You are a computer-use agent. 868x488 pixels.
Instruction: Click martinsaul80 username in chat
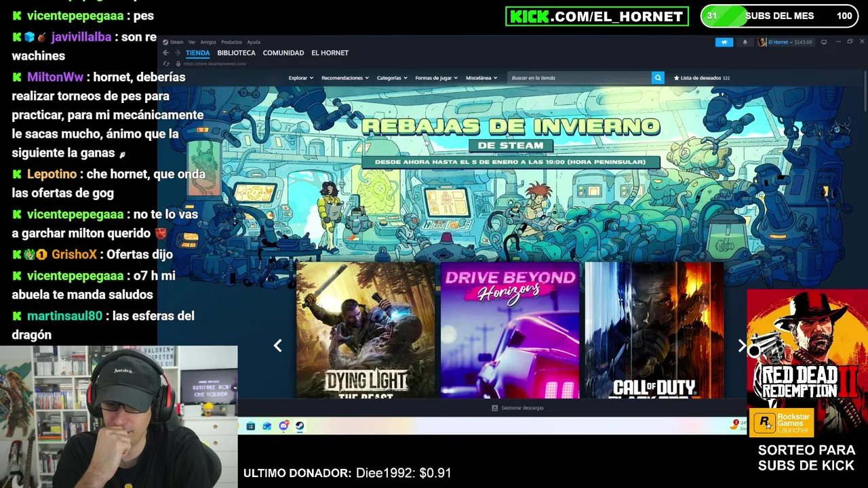pyautogui.click(x=64, y=316)
